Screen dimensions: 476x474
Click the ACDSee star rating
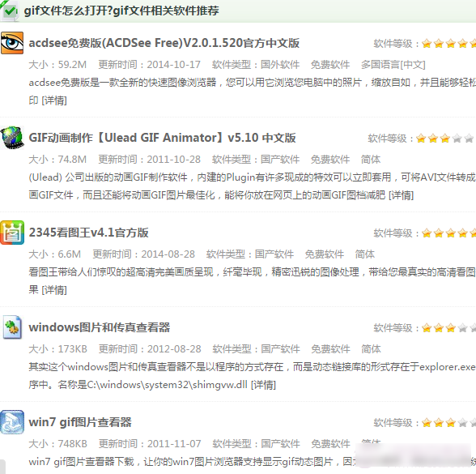pos(448,44)
